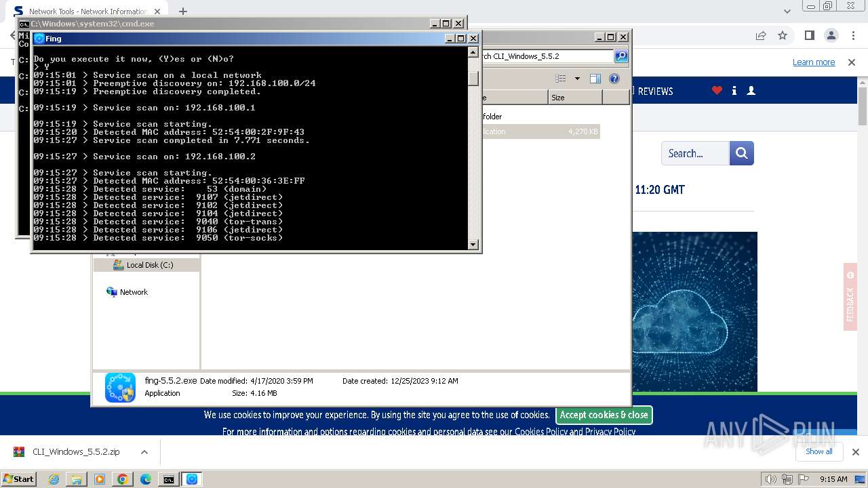This screenshot has height=488, width=868.
Task: Click the Explorer search input field
Action: tap(547, 56)
